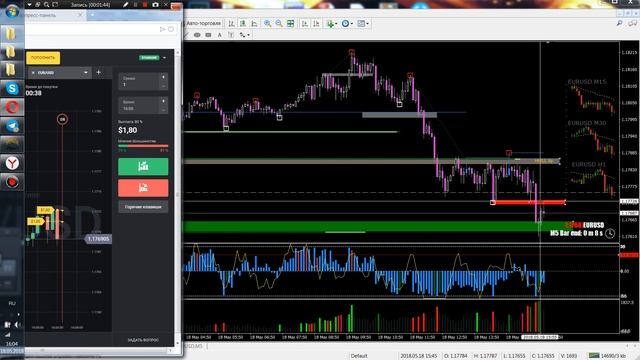Screen dimensions: 640x360
Task: Click the browser bookmark heart icon
Action: pos(171,29)
